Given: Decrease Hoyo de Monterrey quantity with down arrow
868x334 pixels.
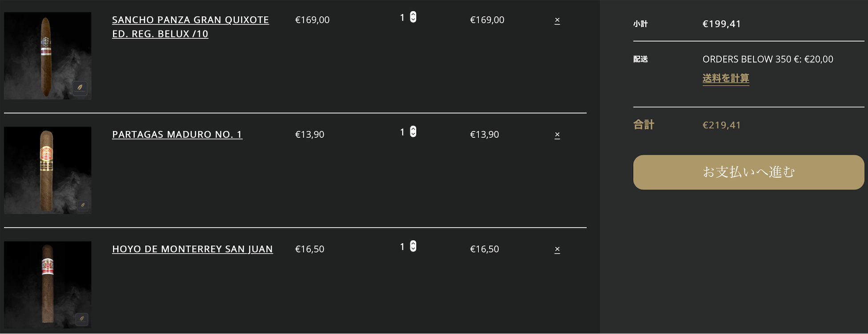Looking at the screenshot, I should [x=413, y=249].
